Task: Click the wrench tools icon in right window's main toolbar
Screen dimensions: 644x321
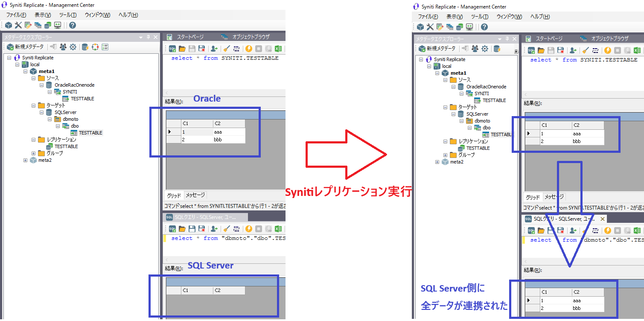Action: point(430,27)
